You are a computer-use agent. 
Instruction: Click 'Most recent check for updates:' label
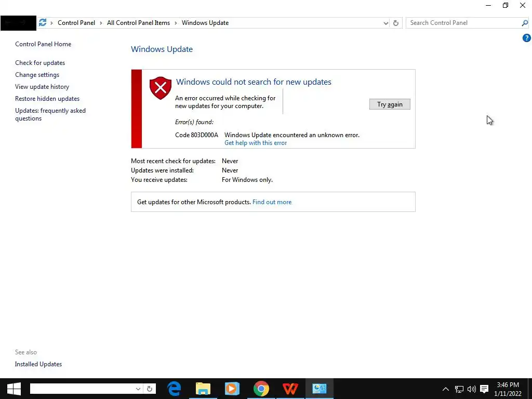(x=174, y=161)
